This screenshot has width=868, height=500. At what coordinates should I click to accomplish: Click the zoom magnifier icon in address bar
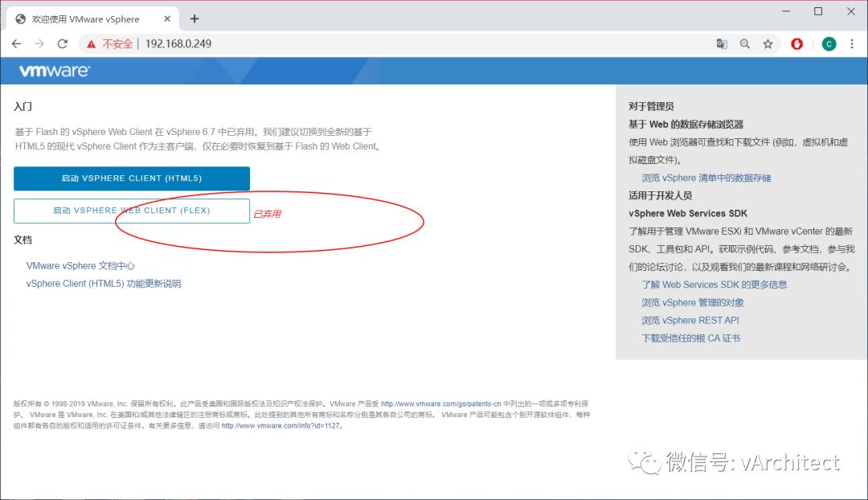point(744,43)
